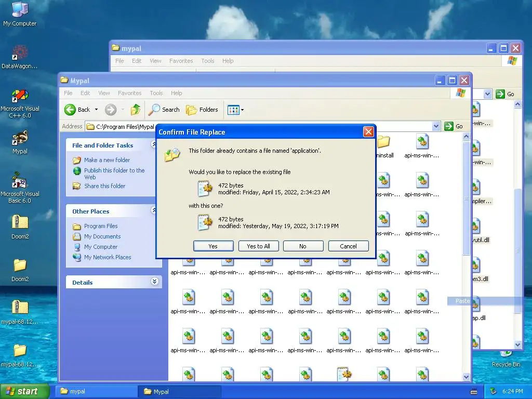Switch to lowercase mypal taskbar button
This screenshot has width=532, height=399.
(x=96, y=391)
